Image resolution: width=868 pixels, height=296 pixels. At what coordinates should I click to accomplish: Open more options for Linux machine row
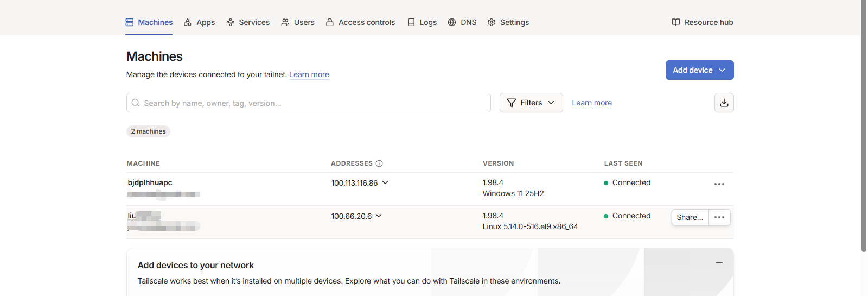click(x=719, y=217)
